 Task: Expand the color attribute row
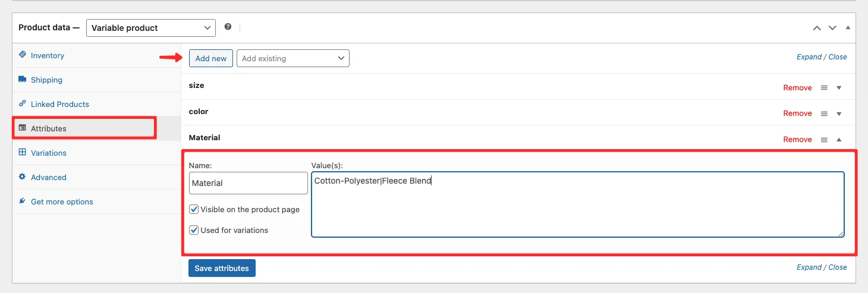tap(839, 114)
